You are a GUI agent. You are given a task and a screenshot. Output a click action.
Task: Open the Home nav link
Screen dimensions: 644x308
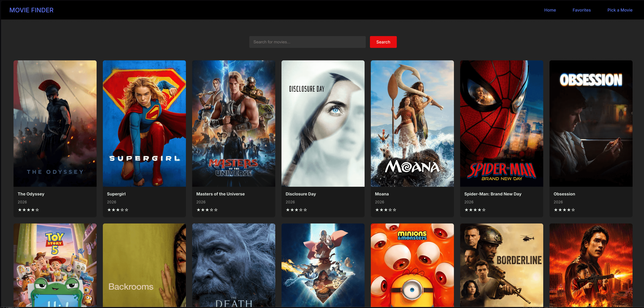[x=550, y=10]
